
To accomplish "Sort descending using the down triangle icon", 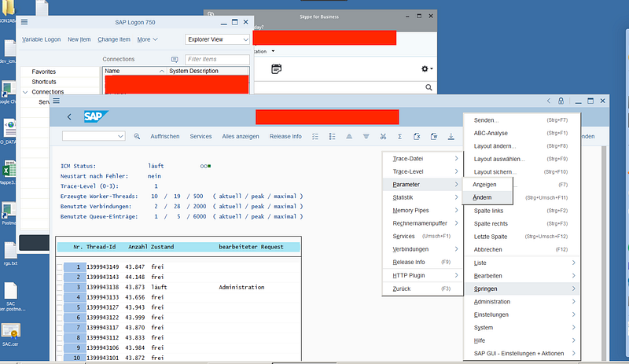I will coord(366,137).
